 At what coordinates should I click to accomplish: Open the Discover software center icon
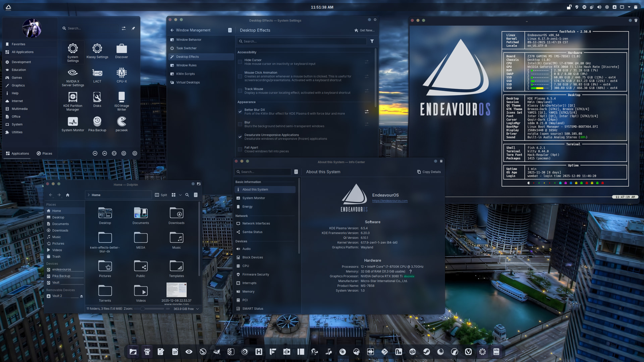[x=121, y=51]
